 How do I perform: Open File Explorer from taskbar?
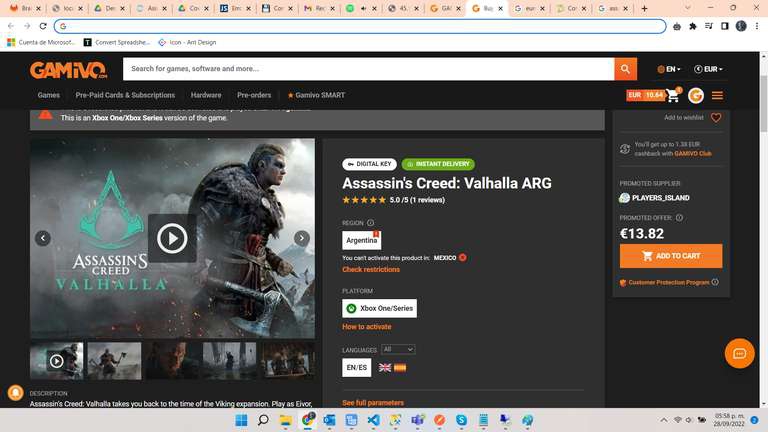(286, 420)
